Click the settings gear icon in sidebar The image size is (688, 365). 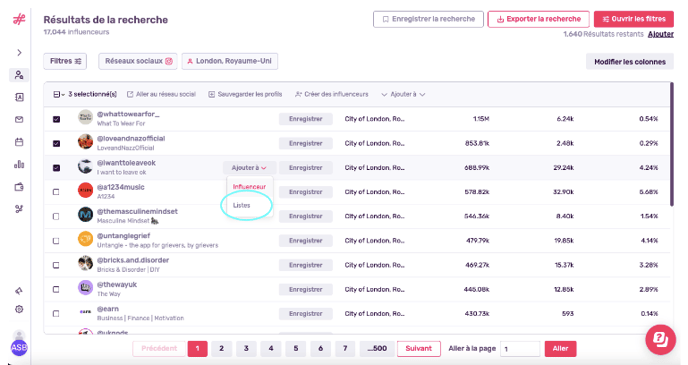click(19, 309)
